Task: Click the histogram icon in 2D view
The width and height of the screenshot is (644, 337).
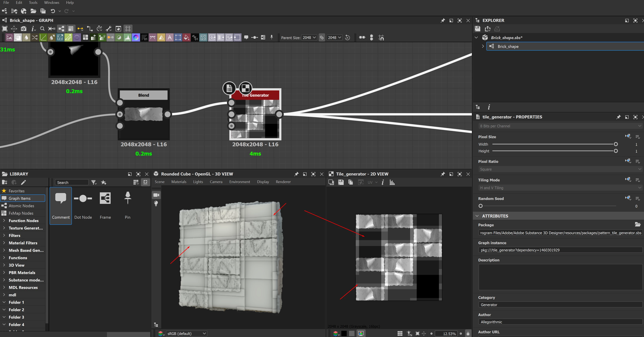Action: coord(392,182)
